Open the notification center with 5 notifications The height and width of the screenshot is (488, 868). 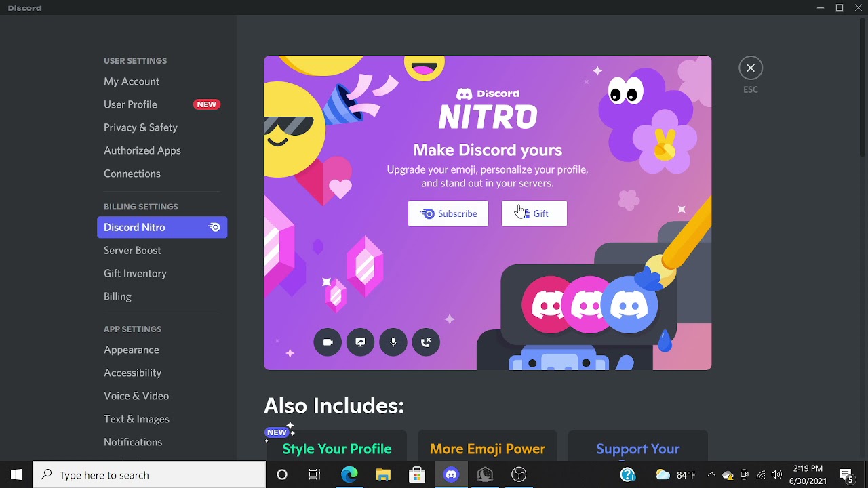pos(846,474)
